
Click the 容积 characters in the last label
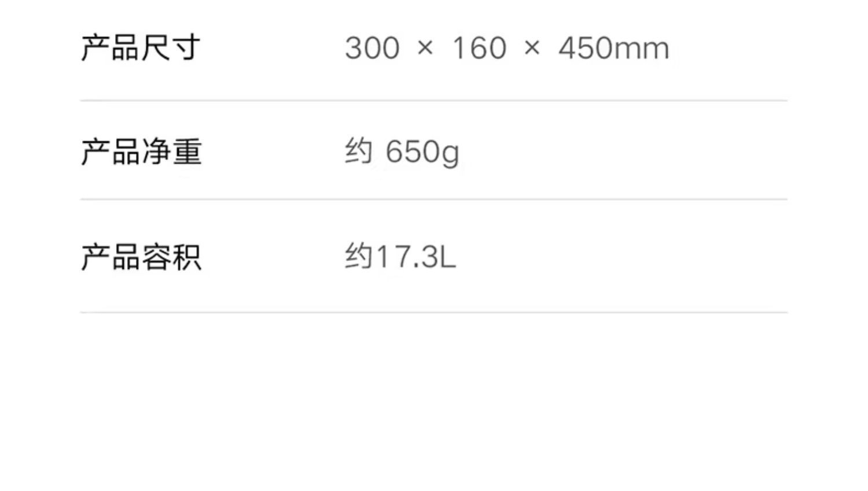click(172, 257)
